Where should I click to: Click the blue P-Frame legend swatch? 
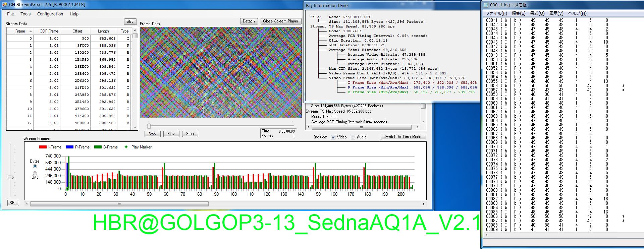tap(69, 147)
